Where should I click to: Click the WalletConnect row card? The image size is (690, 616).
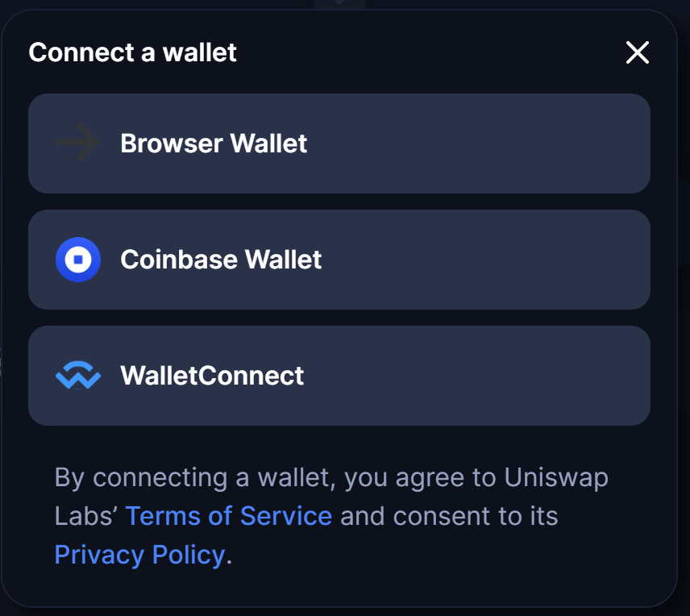click(339, 375)
